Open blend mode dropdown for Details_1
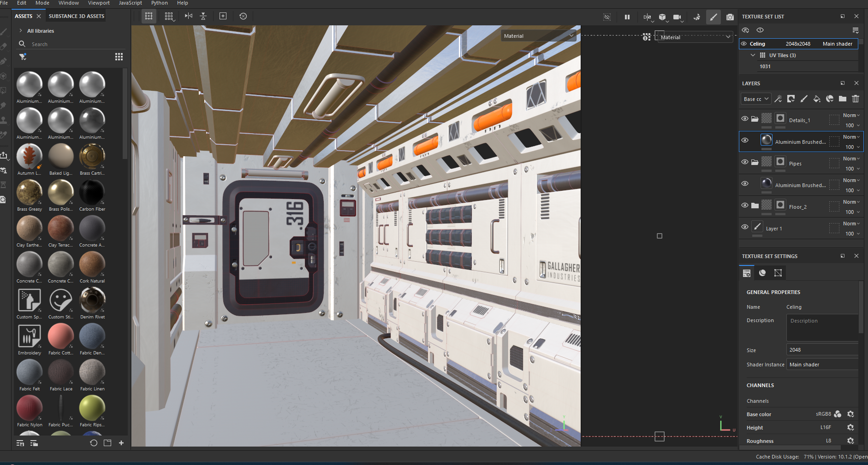This screenshot has width=868, height=465. [851, 115]
